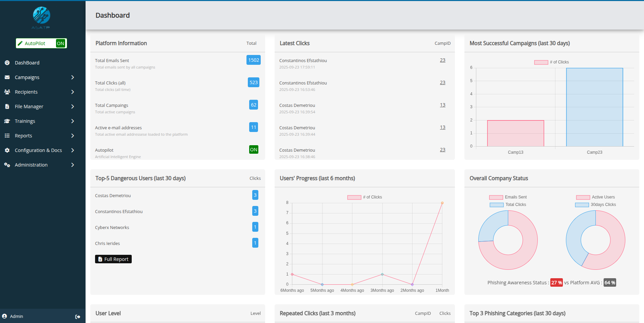644x323 pixels.
Task: Click the ASATP logo icon
Action: click(41, 16)
